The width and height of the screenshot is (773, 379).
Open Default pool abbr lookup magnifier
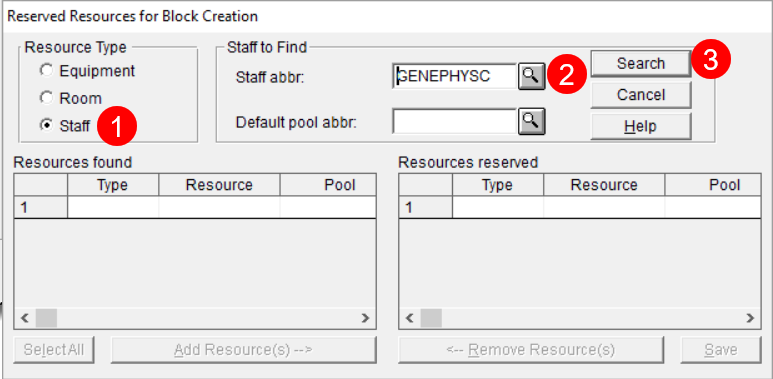pyautogui.click(x=531, y=121)
